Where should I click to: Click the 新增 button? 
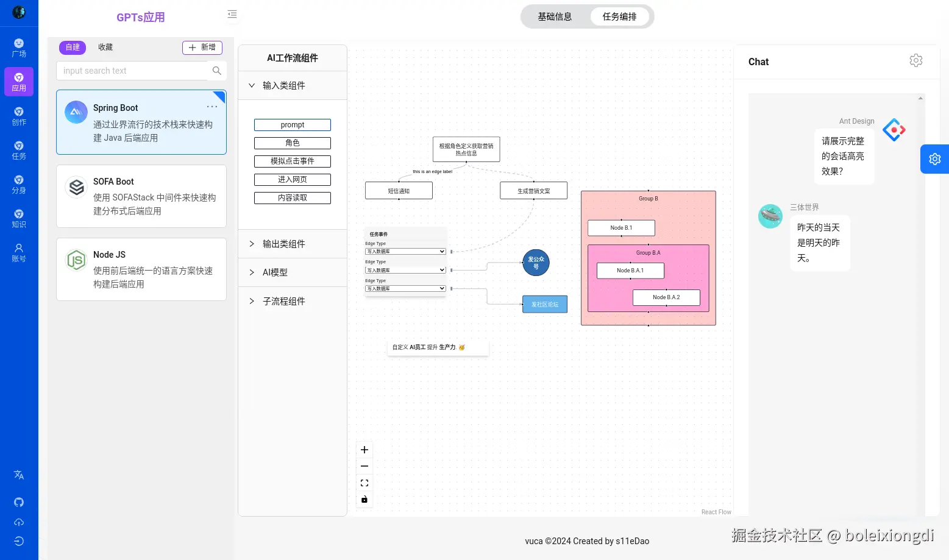pos(202,48)
